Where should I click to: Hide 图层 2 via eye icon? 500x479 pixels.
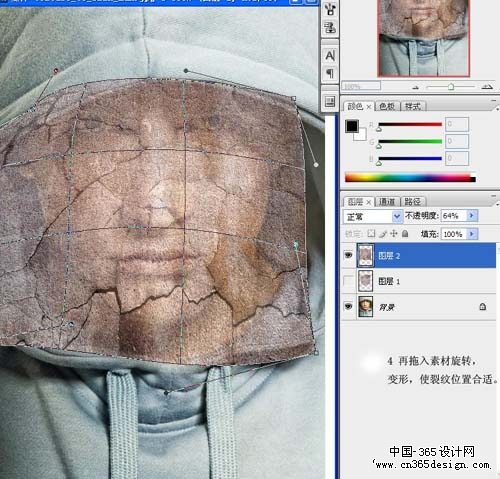click(x=348, y=255)
